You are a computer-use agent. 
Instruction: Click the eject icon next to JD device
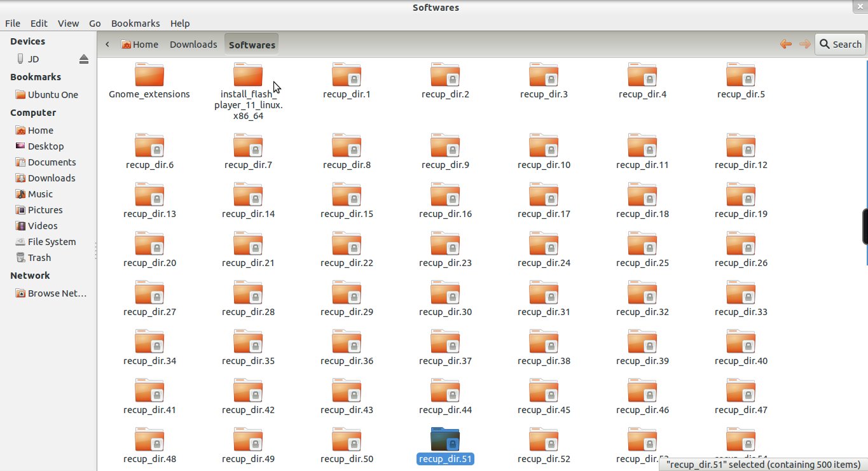click(x=83, y=58)
